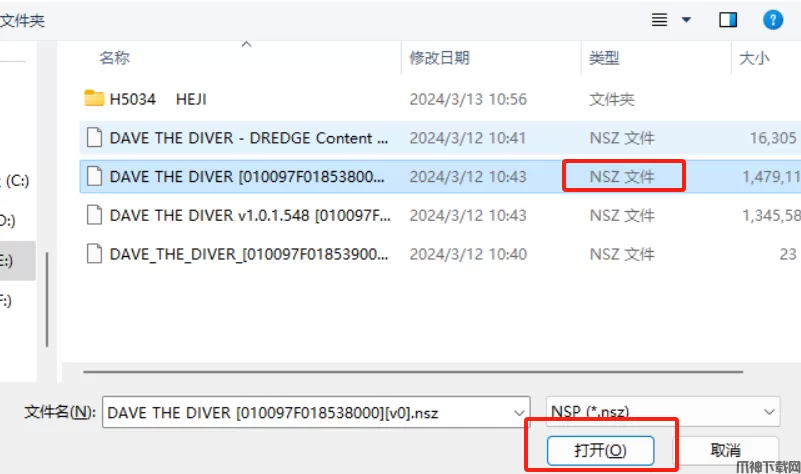Select the highlighted E: drive in navigation pane
Viewport: 801px width, 474px height.
point(17,261)
